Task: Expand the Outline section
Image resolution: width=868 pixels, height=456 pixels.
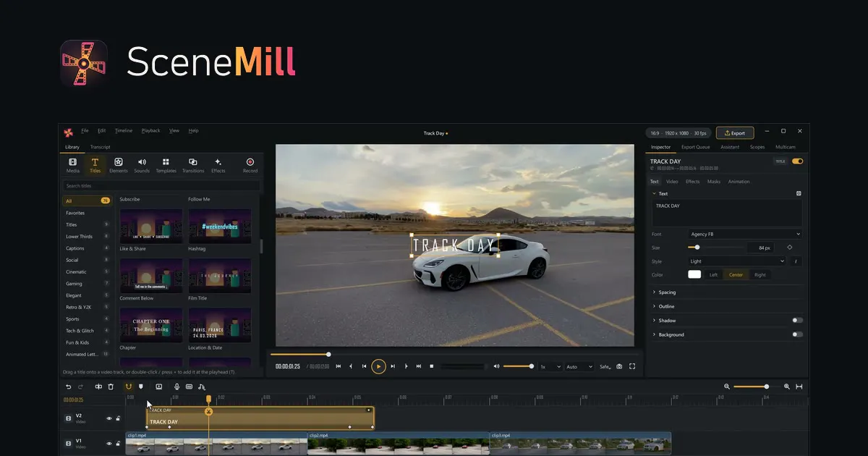Action: [x=727, y=306]
